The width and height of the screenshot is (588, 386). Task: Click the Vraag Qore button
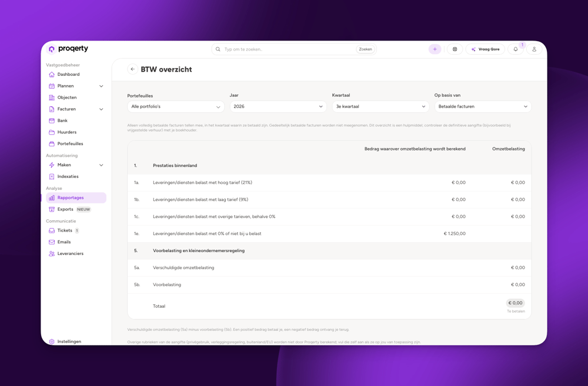pyautogui.click(x=485, y=49)
